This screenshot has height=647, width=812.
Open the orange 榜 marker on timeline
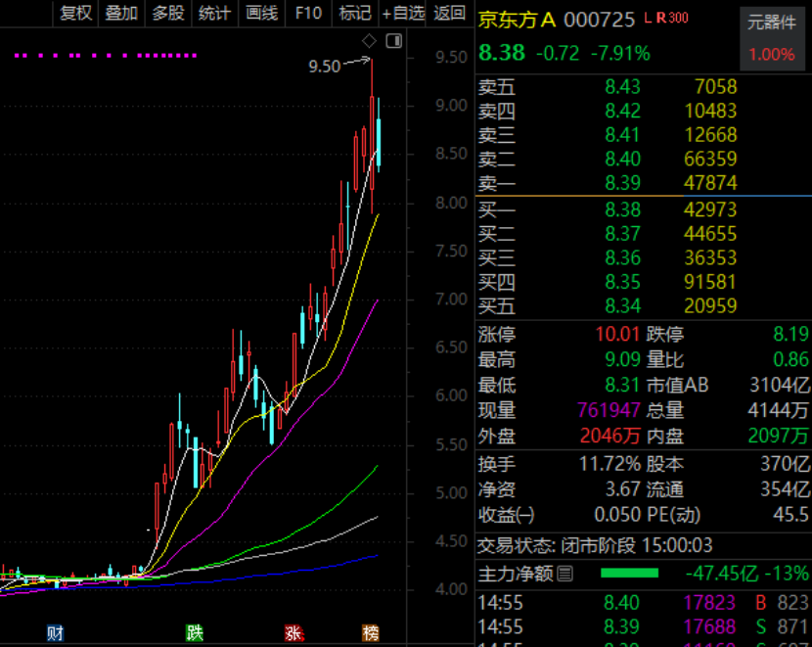pos(371,633)
